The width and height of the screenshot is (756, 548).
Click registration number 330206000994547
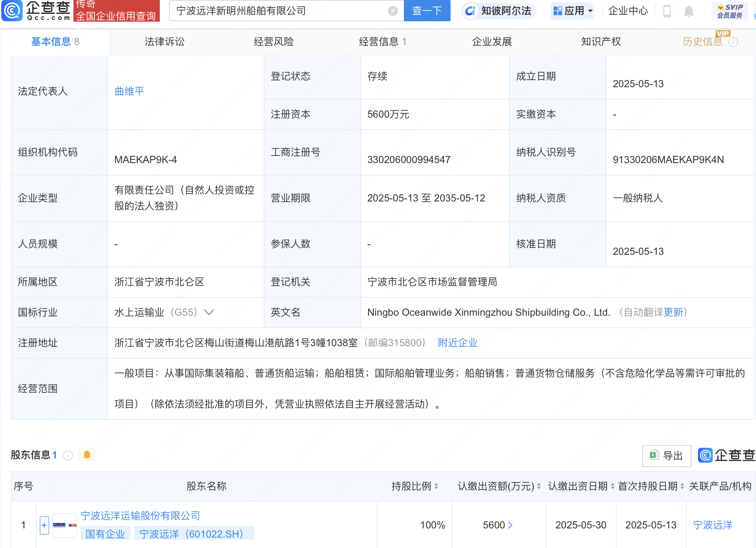coord(409,160)
